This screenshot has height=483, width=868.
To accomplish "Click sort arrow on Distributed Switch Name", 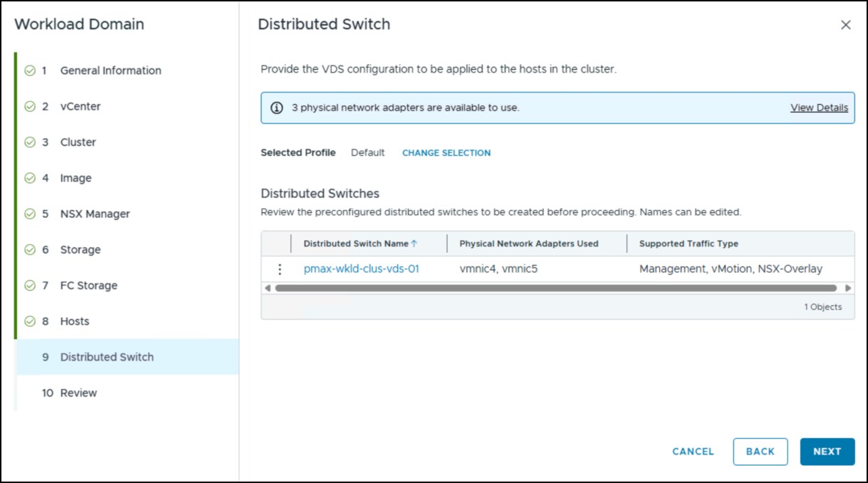I will [x=414, y=244].
